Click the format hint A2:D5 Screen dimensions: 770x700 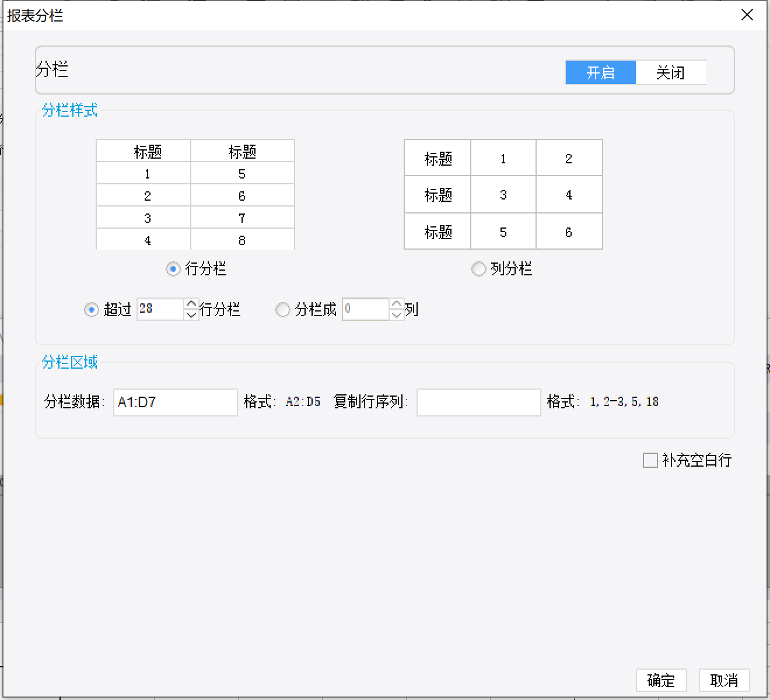pos(303,402)
